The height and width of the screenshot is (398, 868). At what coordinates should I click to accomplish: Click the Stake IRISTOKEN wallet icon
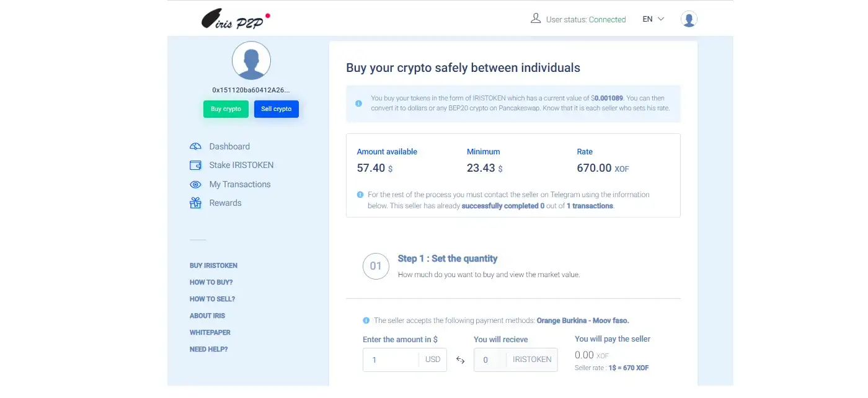tap(195, 166)
